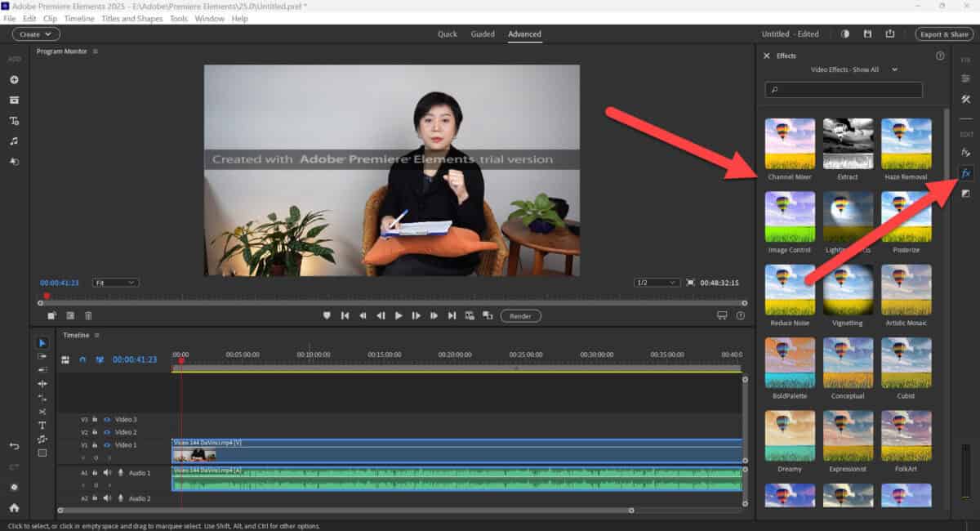Select the Remix music tool icon
This screenshot has height=531, width=980.
[42, 440]
